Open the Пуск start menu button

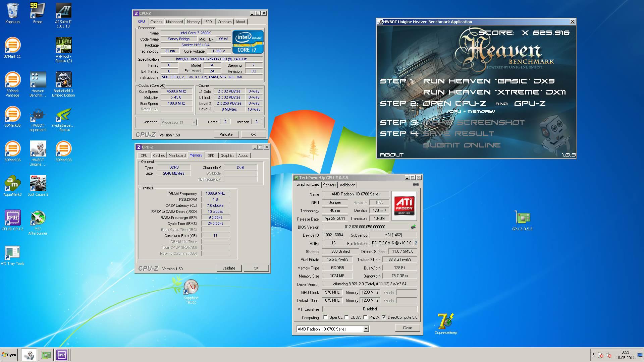(x=9, y=355)
